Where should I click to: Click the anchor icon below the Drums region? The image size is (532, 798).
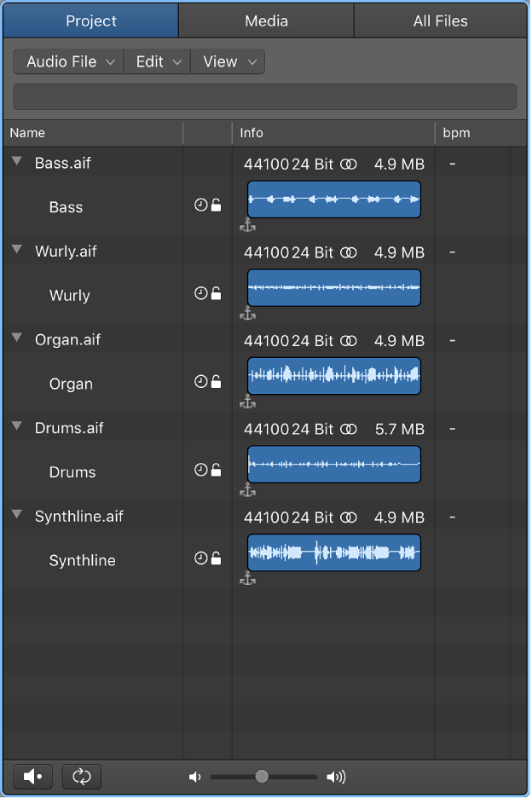click(248, 491)
